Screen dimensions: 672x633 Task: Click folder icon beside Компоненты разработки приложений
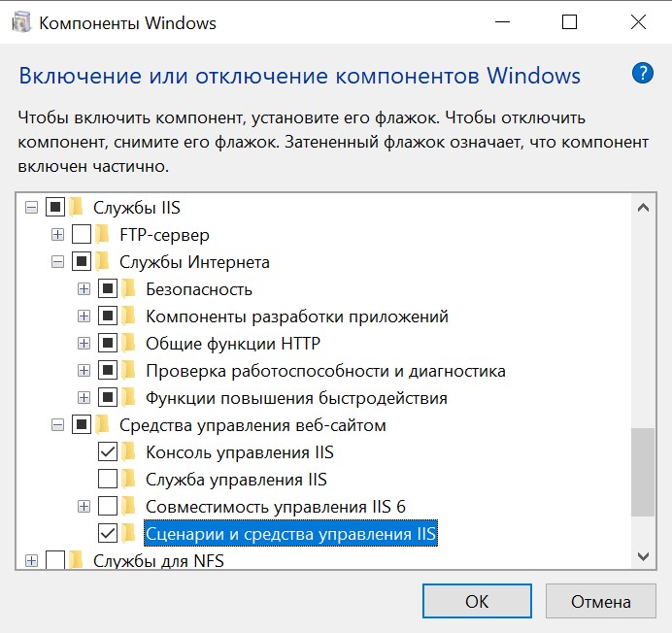pyautogui.click(x=129, y=316)
